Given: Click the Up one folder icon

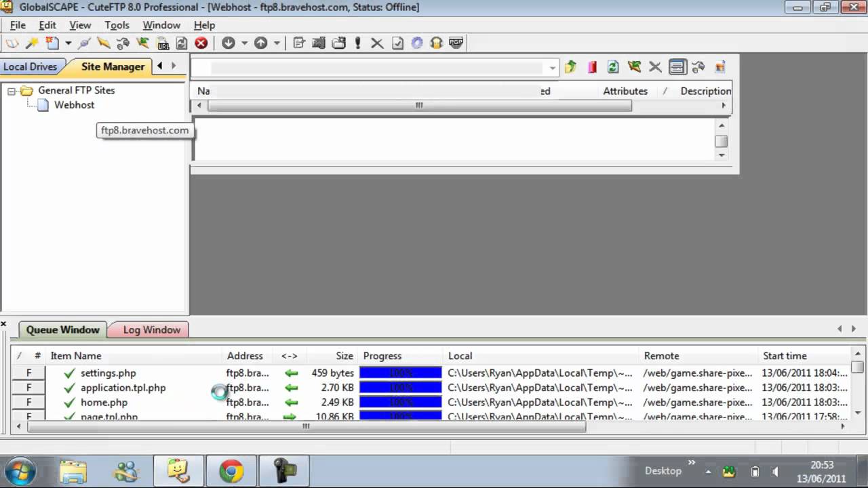Looking at the screenshot, I should click(x=571, y=66).
